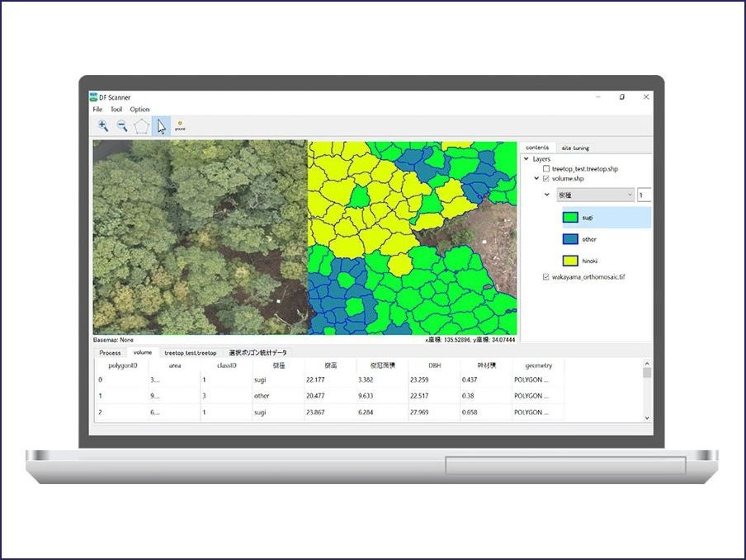Click the 幹材積 column header
This screenshot has width=746, height=560.
tap(487, 365)
